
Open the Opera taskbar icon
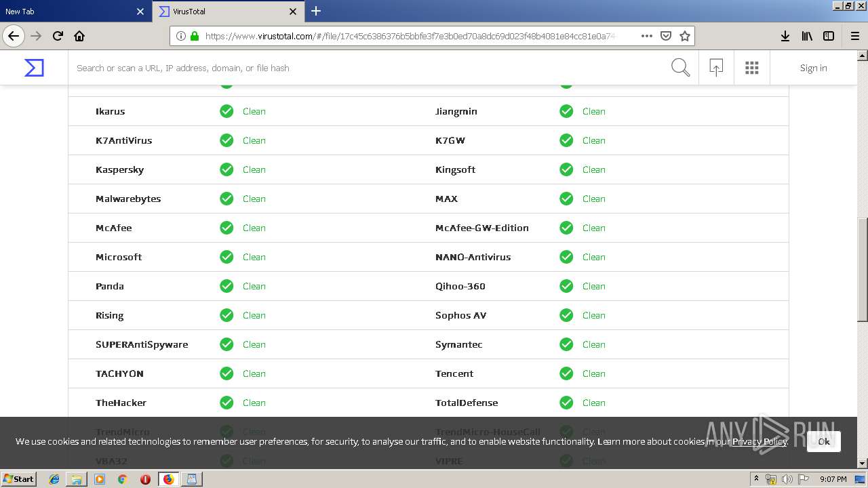[x=145, y=479]
